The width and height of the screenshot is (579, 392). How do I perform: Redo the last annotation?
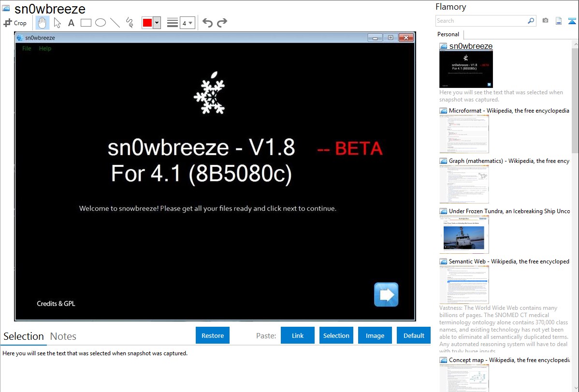point(222,23)
